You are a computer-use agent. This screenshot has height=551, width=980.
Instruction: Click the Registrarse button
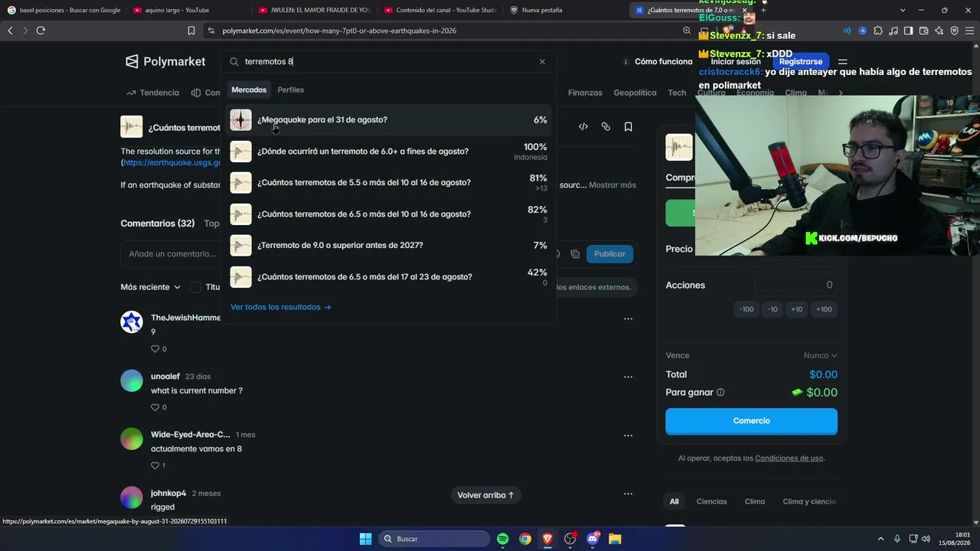tap(801, 61)
